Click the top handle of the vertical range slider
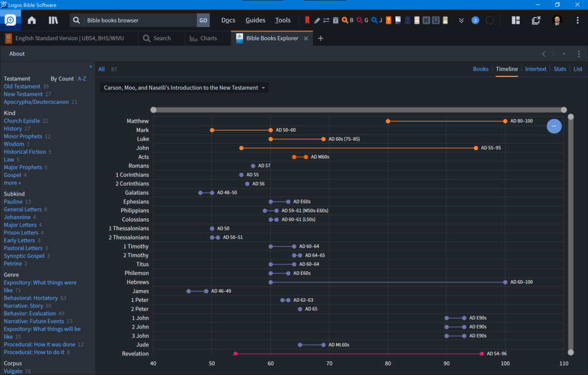Screen dimensions: 588x375 pos(571,117)
